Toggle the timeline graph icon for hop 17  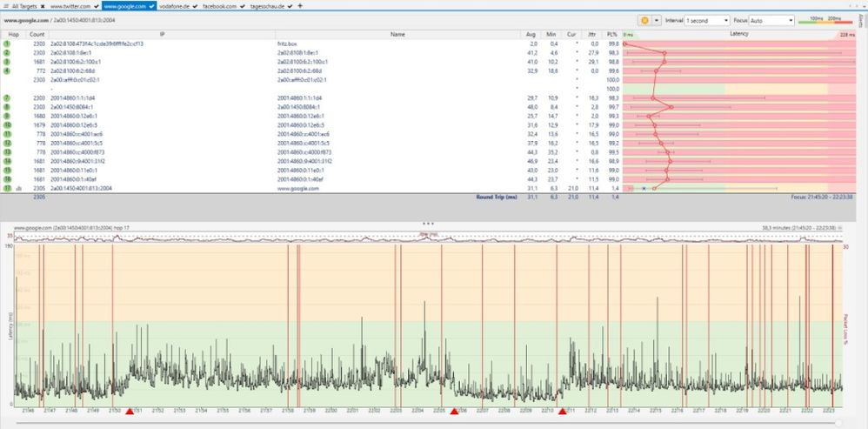pos(19,189)
